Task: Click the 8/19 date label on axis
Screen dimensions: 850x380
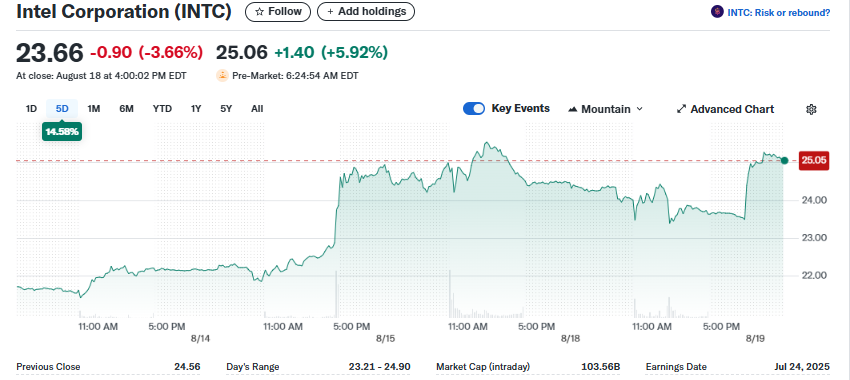Action: [755, 338]
